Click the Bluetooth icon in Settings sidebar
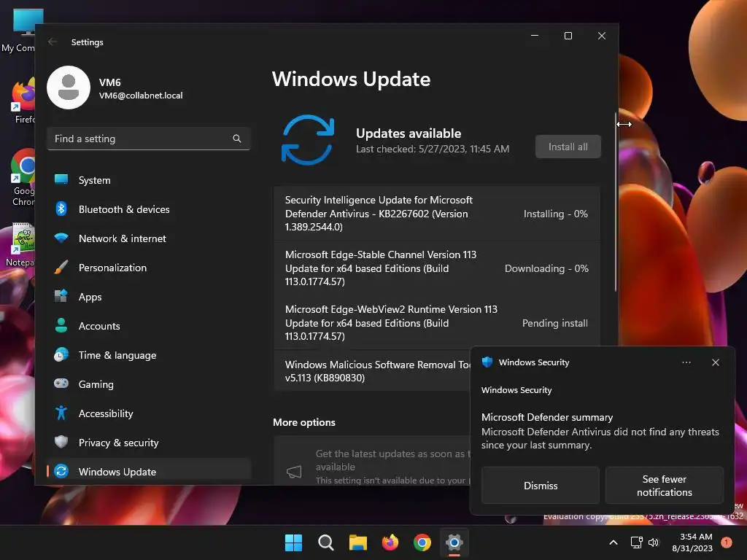 61,209
